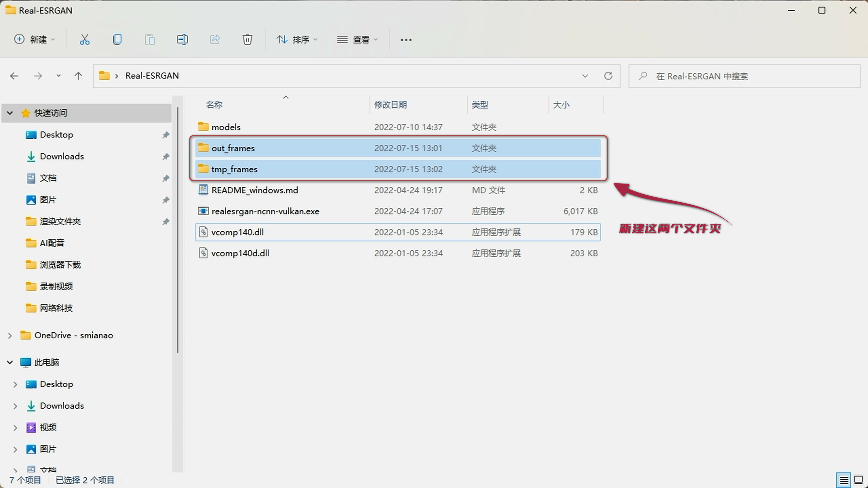The image size is (868, 488).
Task: Open the 浏览器下载 folder in sidebar
Action: [60, 265]
